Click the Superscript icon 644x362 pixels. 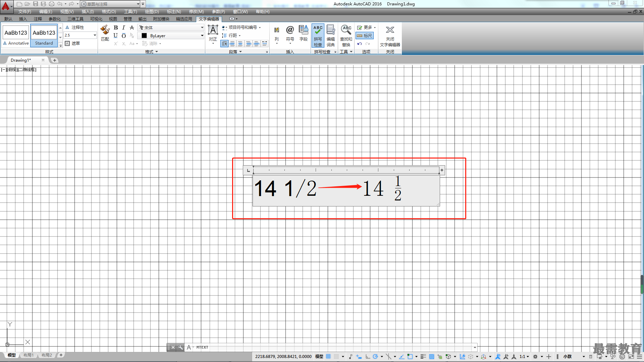(x=116, y=44)
